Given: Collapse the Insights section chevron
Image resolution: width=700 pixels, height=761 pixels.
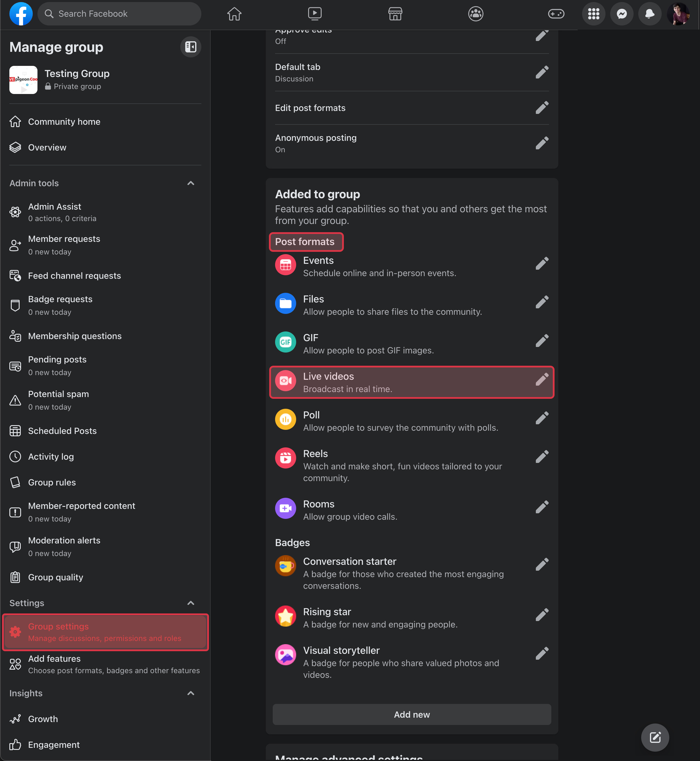Looking at the screenshot, I should pyautogui.click(x=191, y=693).
